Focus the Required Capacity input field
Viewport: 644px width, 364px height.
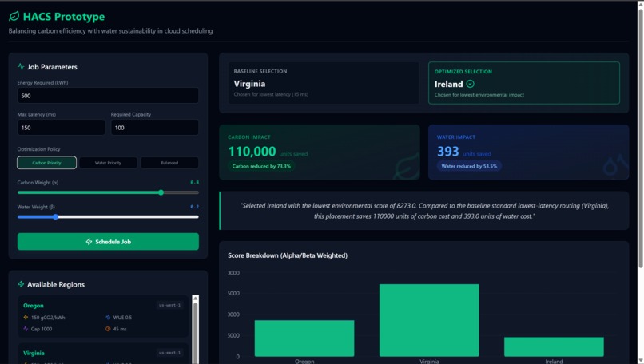click(155, 128)
